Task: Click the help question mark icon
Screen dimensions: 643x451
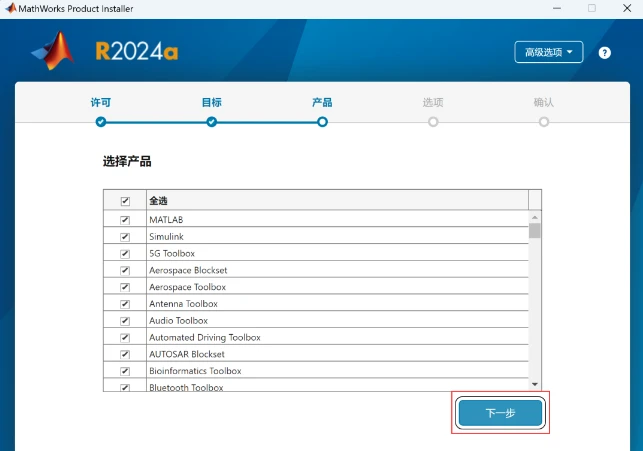Action: tap(604, 53)
